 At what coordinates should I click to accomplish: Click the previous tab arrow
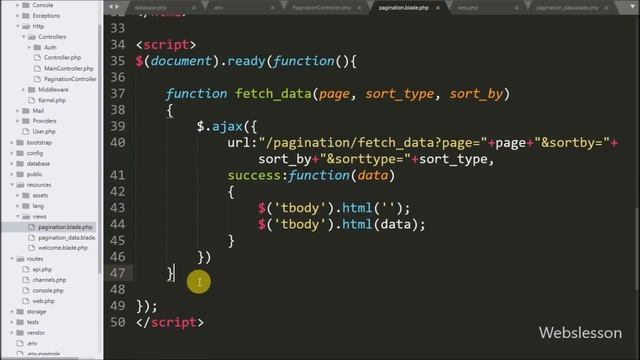111,7
